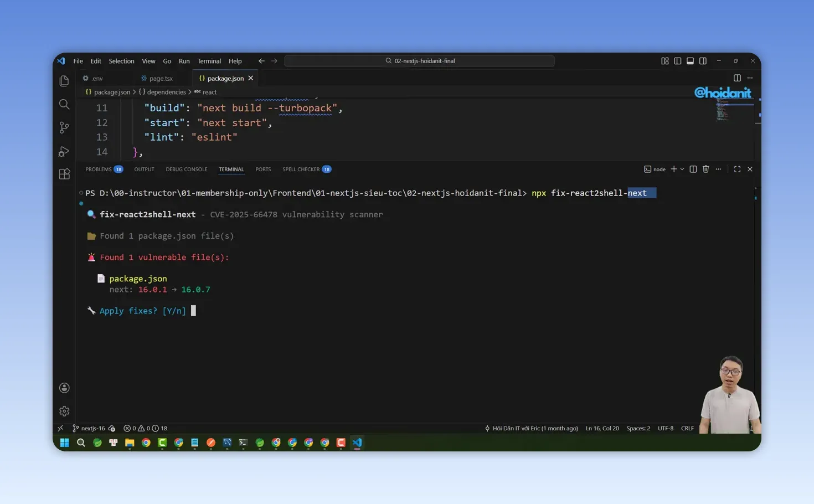This screenshot has width=814, height=504.
Task: Click the 02-nextjs-hoidanit-final command center search
Action: [420, 61]
